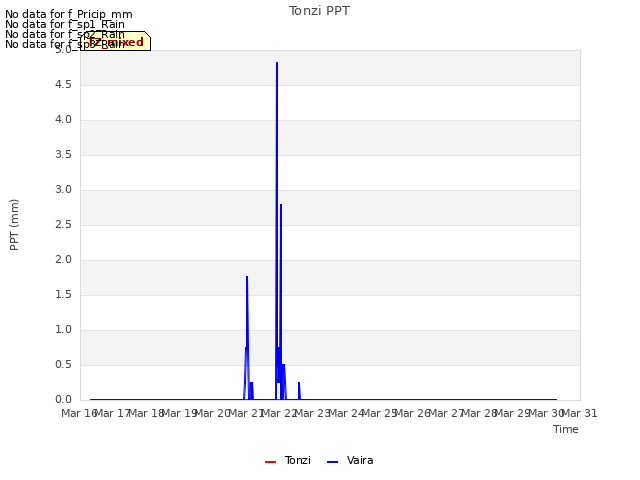Click the 'No data for f_Pricip_mm' message

pos(69,14)
